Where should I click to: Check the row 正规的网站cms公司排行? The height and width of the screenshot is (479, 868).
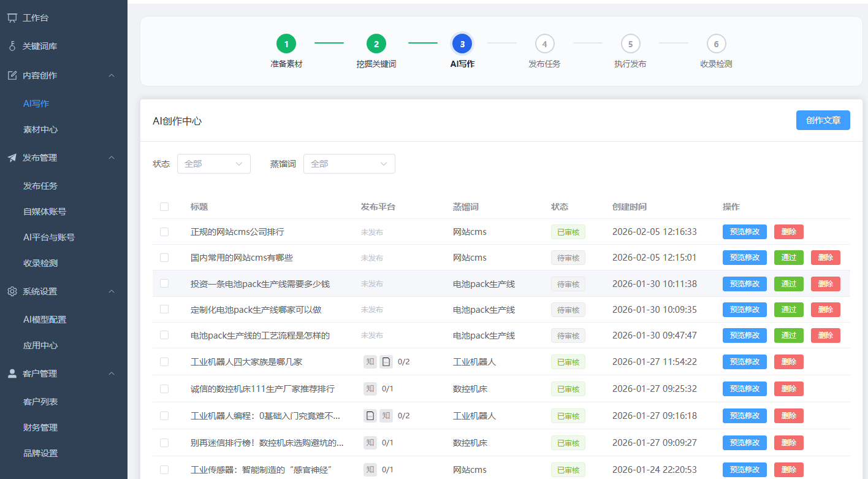tap(164, 232)
